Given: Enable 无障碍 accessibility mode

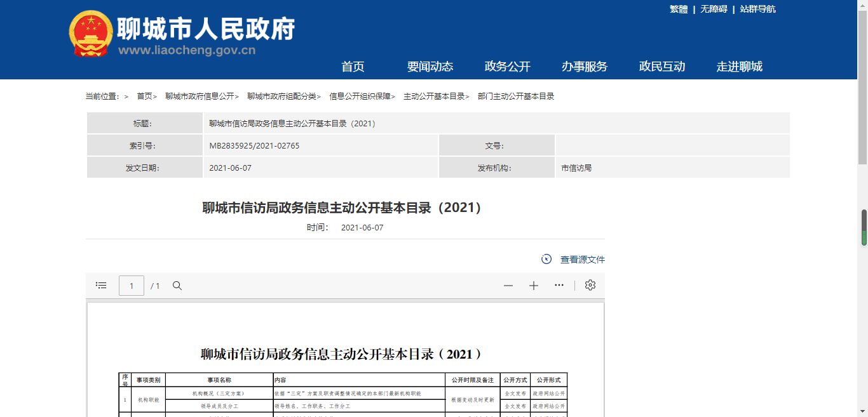Looking at the screenshot, I should click(x=714, y=9).
